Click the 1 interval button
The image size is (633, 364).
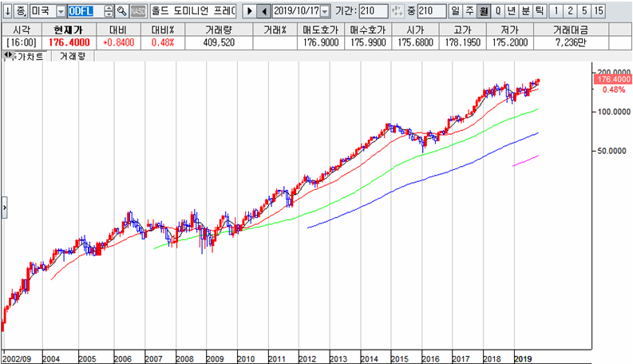point(556,11)
